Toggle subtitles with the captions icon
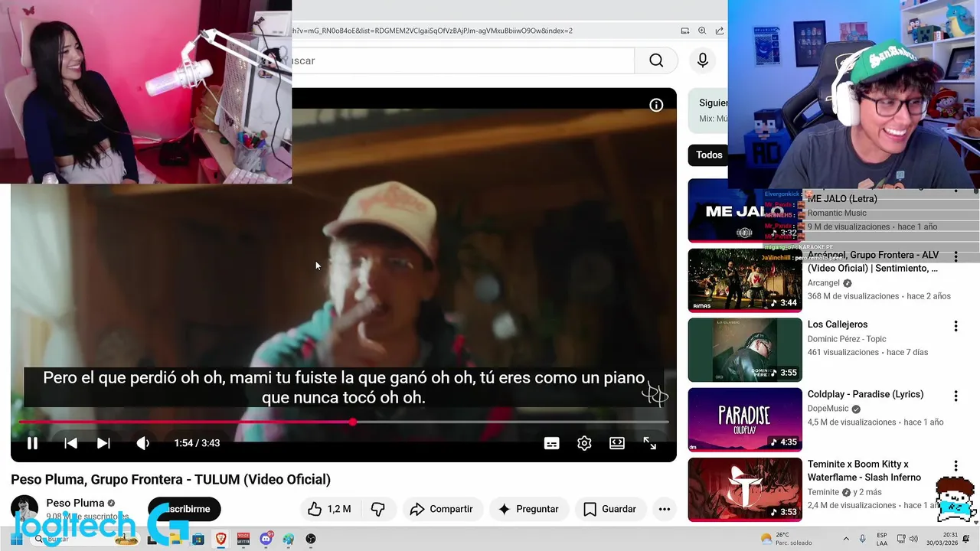 [551, 443]
